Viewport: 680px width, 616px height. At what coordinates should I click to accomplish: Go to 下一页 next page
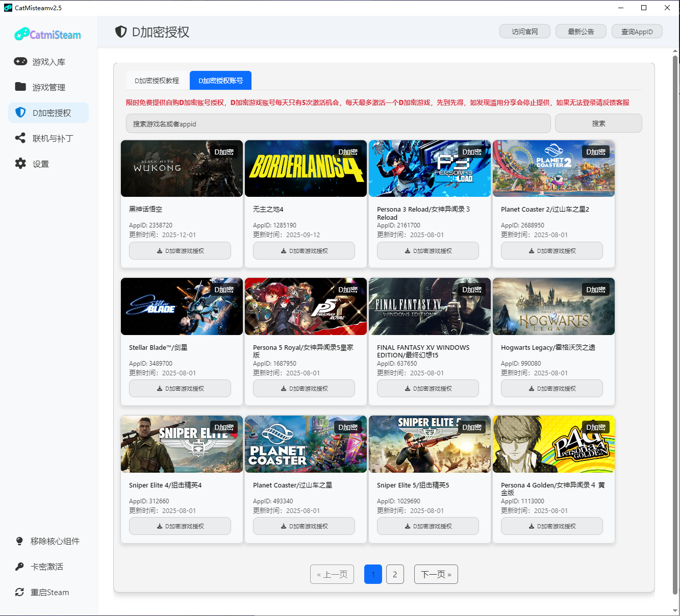pyautogui.click(x=436, y=574)
